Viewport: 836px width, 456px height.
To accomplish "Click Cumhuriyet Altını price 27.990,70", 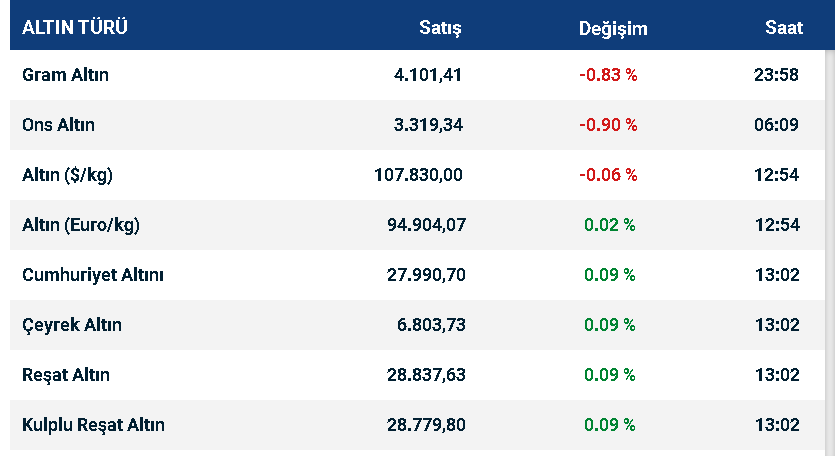I will 426,275.
